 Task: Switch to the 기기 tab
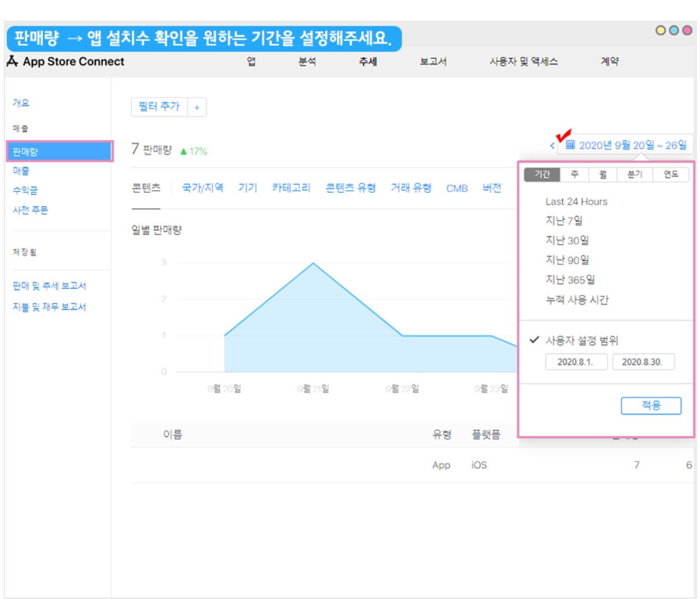pyautogui.click(x=248, y=188)
